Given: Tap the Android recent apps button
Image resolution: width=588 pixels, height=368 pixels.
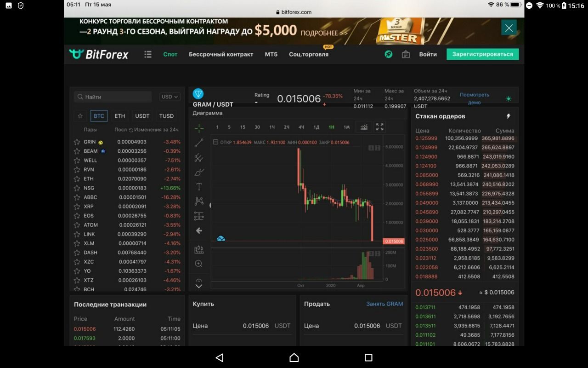Looking at the screenshot, I should 368,357.
